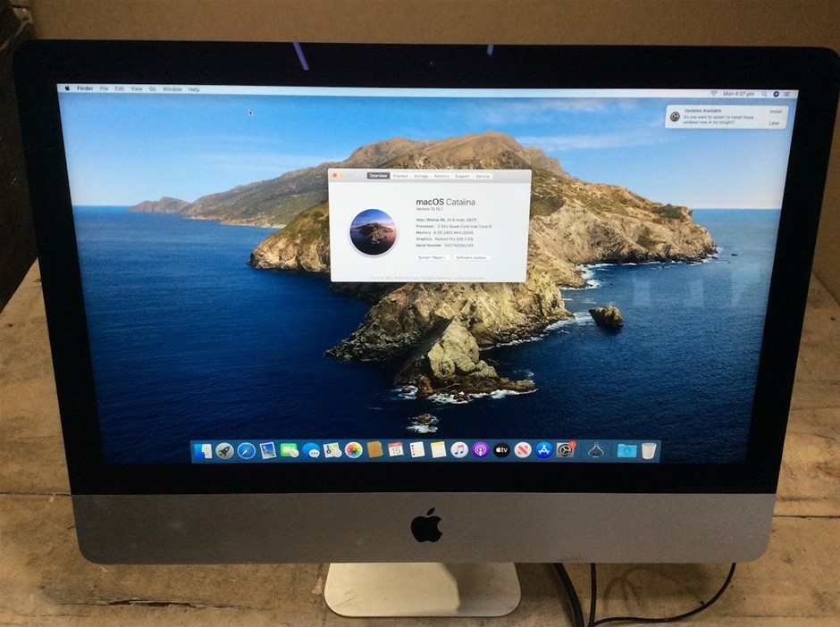Open Siri from the menu bar
840x627 pixels.
point(777,94)
